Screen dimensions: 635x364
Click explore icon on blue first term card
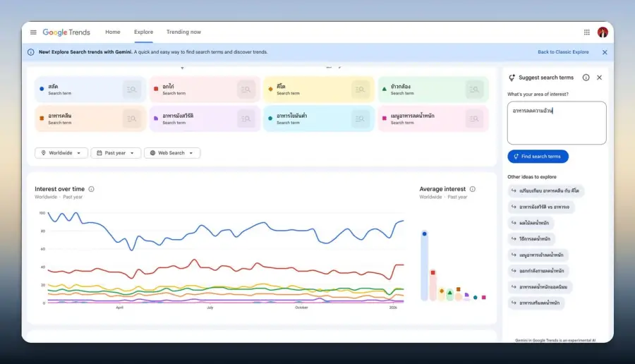click(x=132, y=90)
